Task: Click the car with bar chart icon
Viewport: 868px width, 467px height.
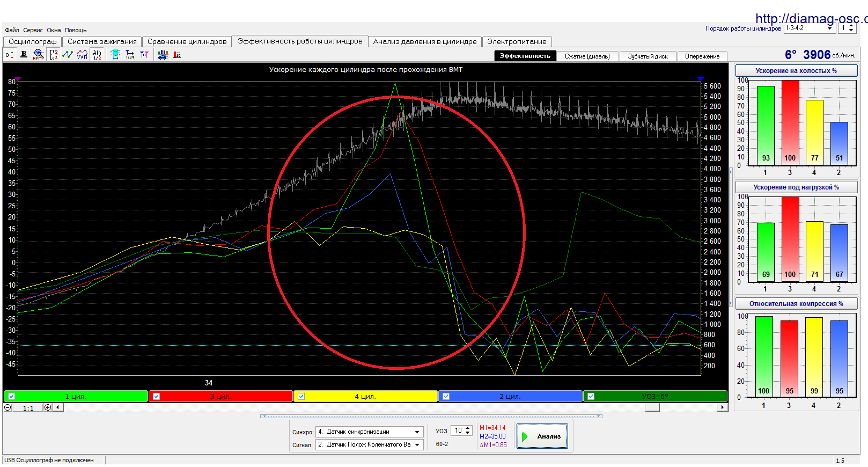Action: click(x=163, y=54)
